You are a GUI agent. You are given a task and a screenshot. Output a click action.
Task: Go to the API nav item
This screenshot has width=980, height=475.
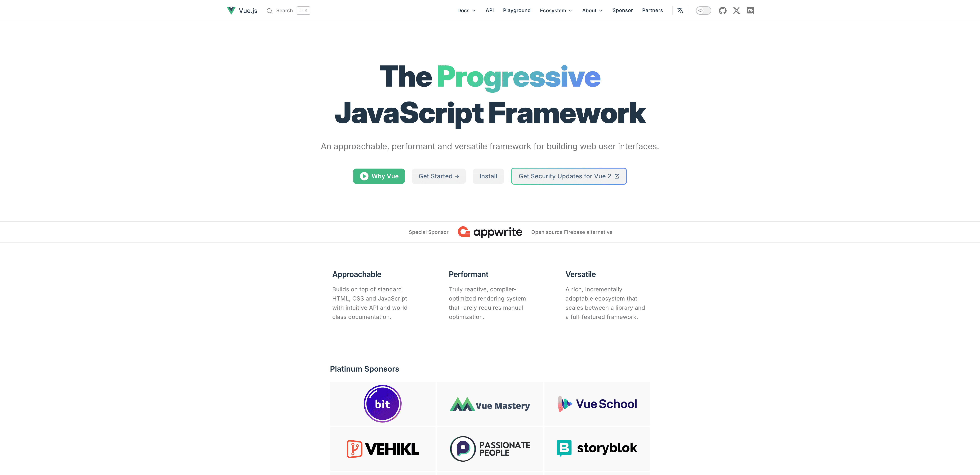point(490,10)
